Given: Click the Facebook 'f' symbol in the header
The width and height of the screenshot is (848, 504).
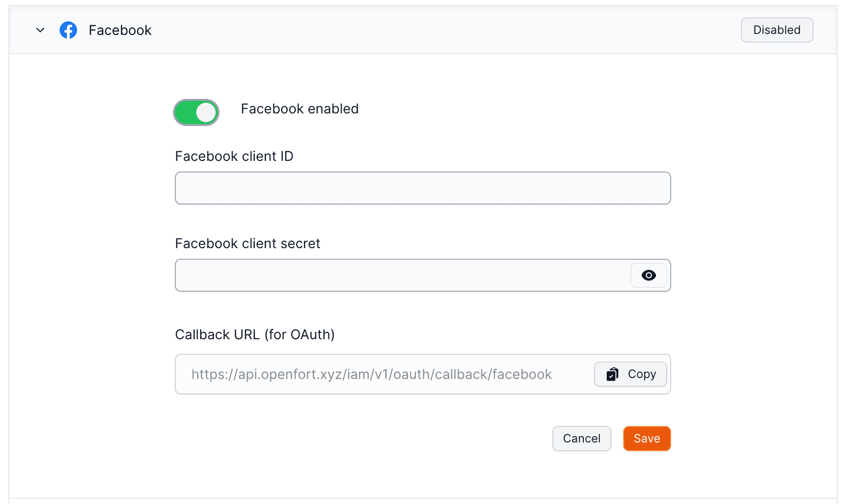Looking at the screenshot, I should click(68, 30).
